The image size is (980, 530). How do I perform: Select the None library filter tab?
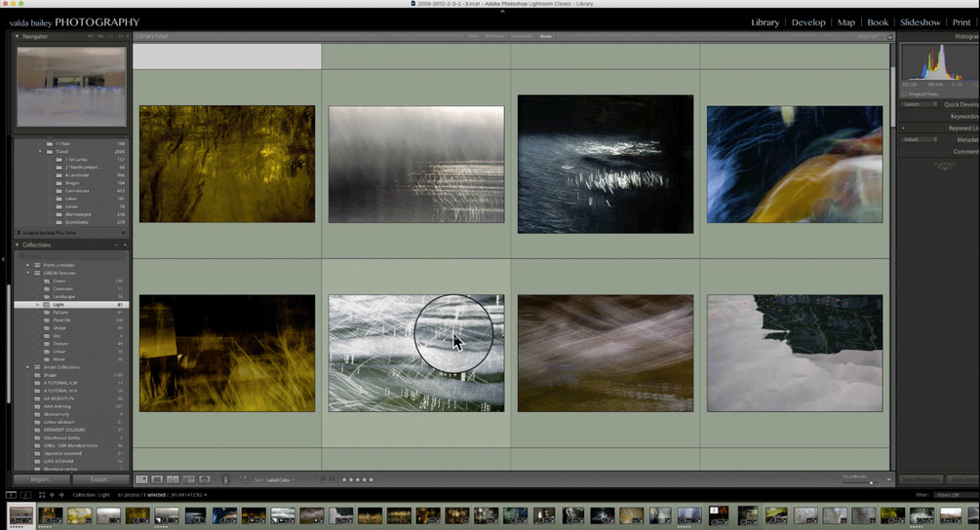[546, 37]
